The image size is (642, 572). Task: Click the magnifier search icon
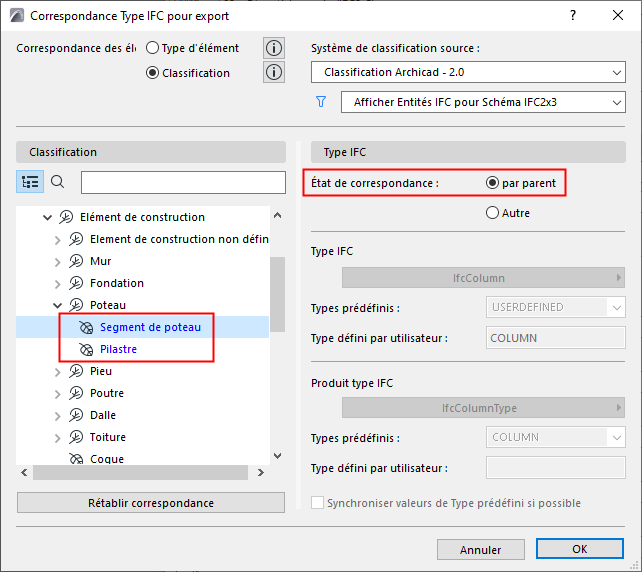tap(57, 181)
